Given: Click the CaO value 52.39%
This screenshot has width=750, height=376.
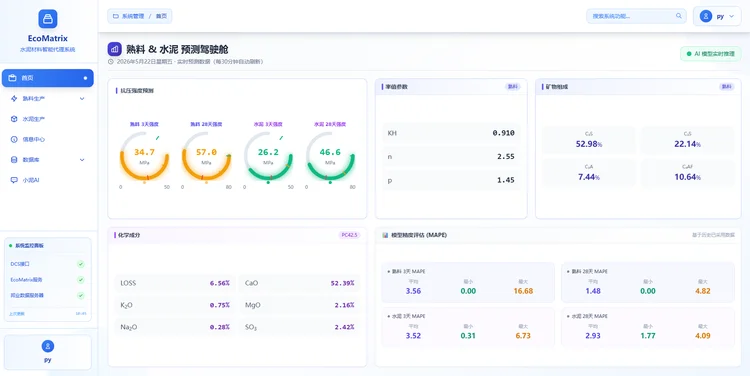Looking at the screenshot, I should click(342, 283).
